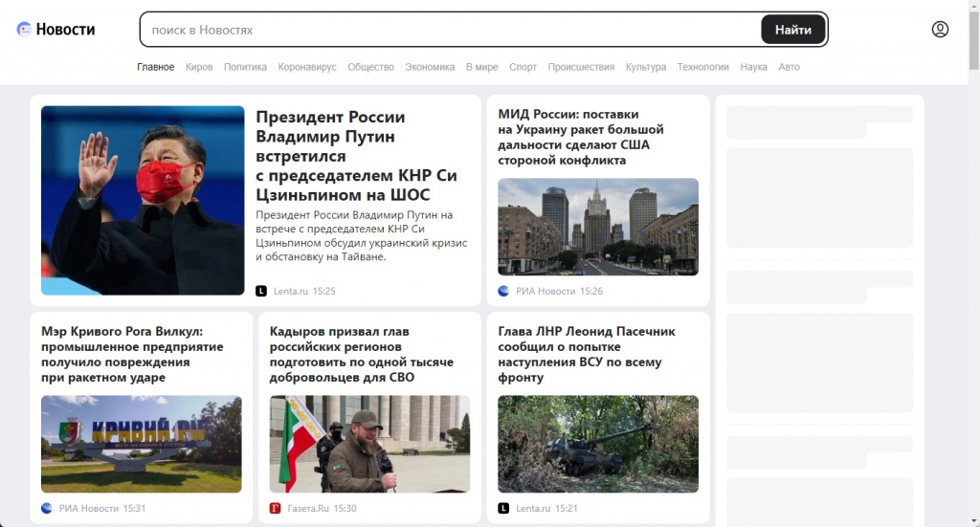Click Газета.Ru 15:30 source label
980x527 pixels.
[322, 508]
